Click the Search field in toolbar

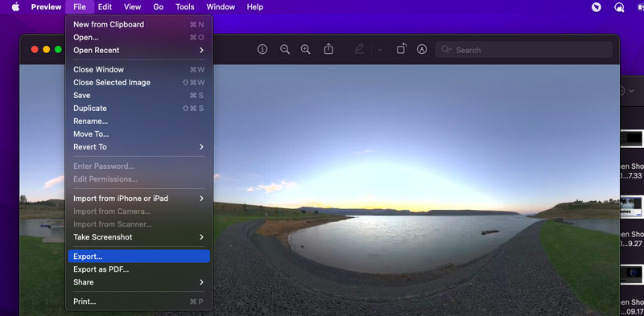pos(524,50)
